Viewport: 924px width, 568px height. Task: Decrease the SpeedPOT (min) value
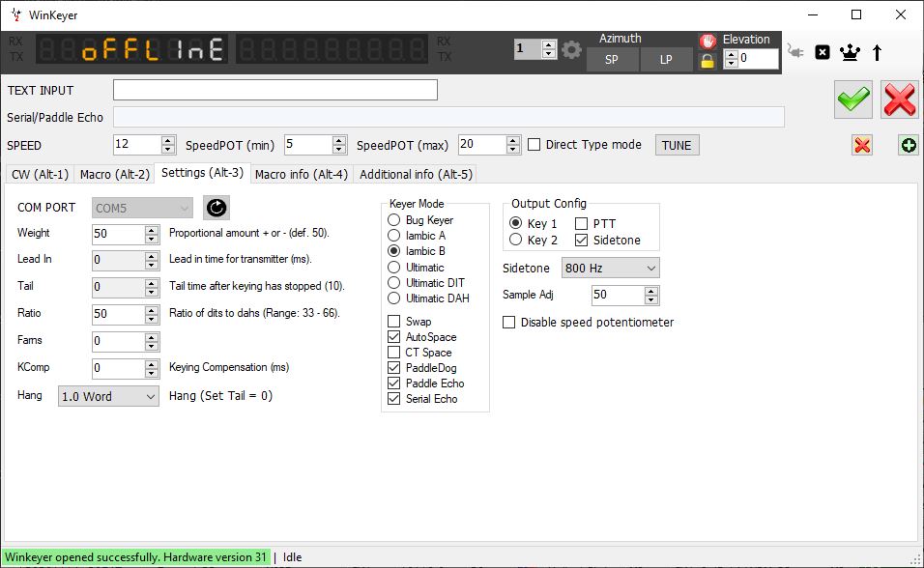[x=339, y=149]
